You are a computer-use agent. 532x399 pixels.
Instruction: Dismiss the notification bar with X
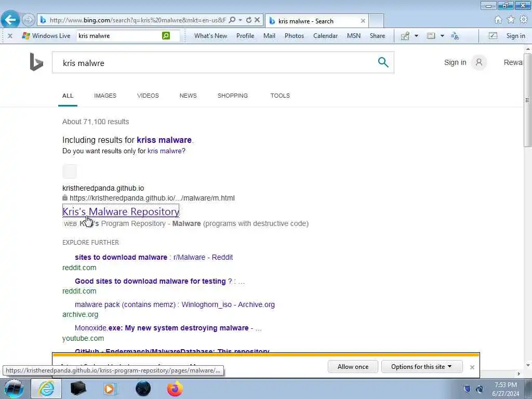472,367
